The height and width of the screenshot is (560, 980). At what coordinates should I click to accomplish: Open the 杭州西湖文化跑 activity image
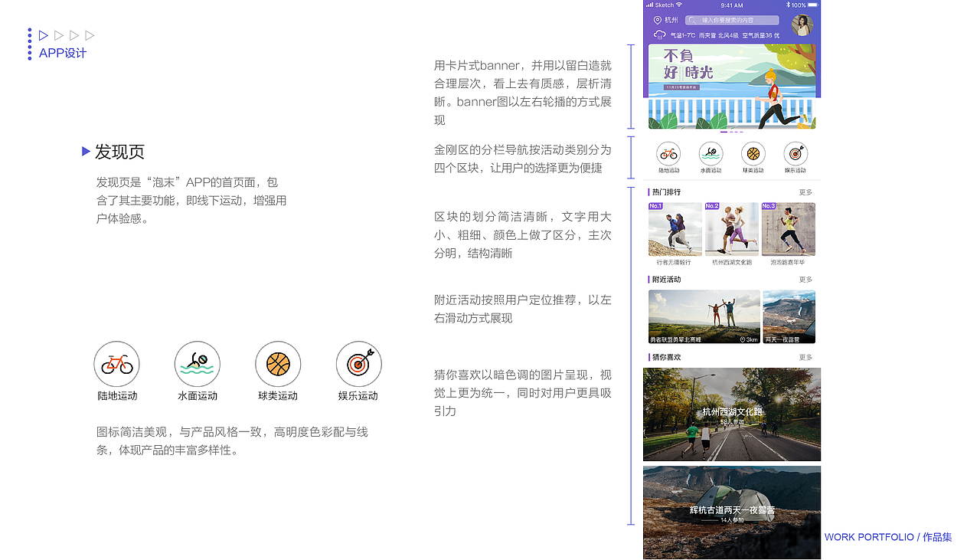pos(731,414)
